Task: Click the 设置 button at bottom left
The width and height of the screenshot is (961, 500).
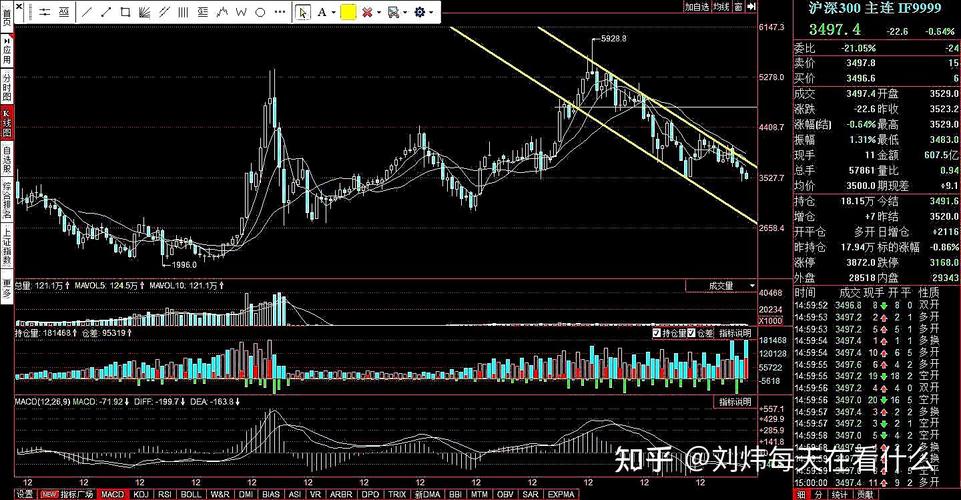Action: click(x=25, y=494)
